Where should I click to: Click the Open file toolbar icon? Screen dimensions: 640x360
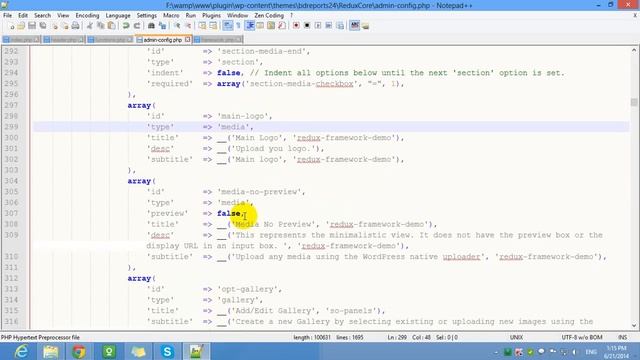coord(21,26)
